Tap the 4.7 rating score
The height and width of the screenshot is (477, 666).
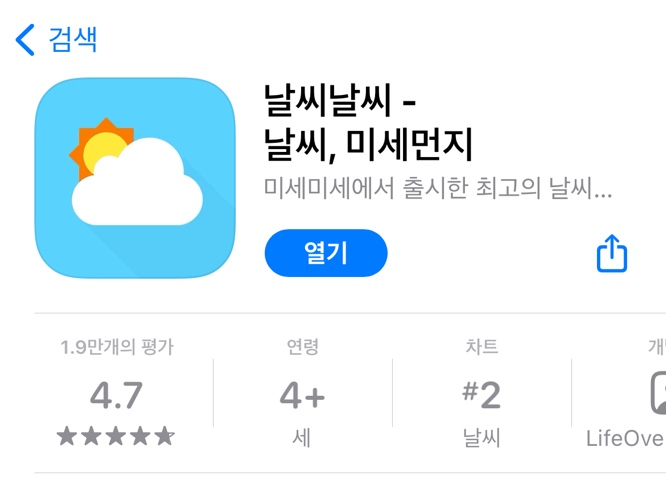pos(116,395)
